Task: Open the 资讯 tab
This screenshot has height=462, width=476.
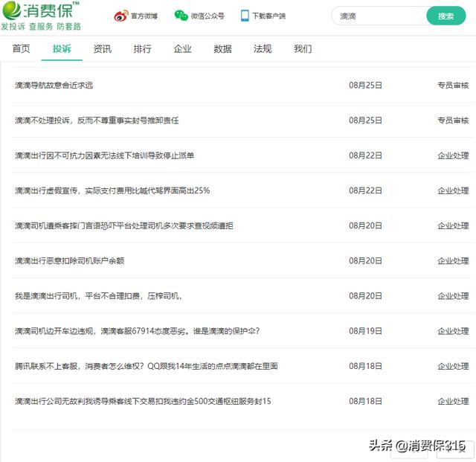Action: [103, 48]
